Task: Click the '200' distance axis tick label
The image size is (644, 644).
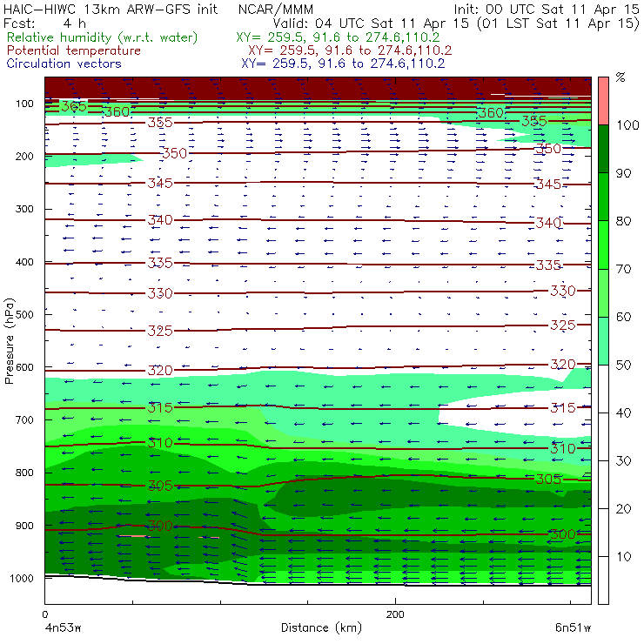Action: (x=395, y=614)
